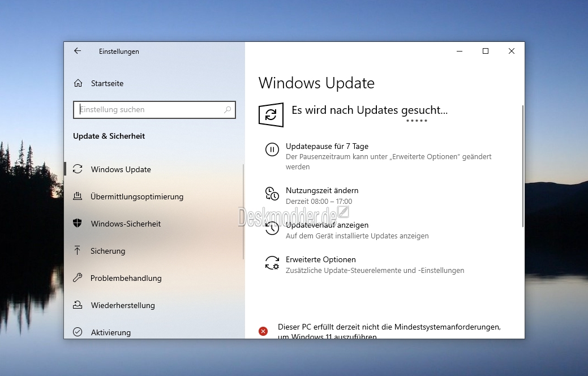This screenshot has height=376, width=588.
Task: Click the 'Es wird nach Updates gesucht...' status text
Action: click(x=370, y=110)
